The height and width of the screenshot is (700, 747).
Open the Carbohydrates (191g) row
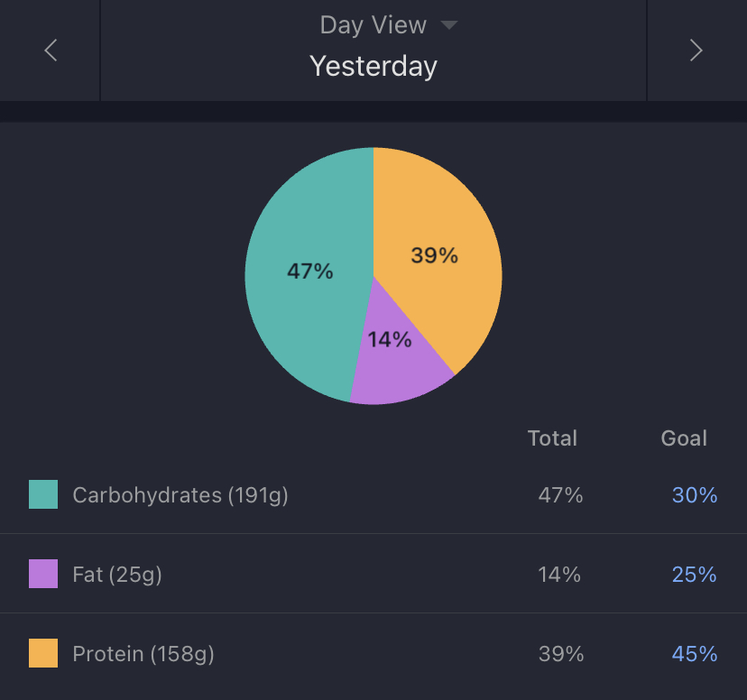tap(180, 495)
